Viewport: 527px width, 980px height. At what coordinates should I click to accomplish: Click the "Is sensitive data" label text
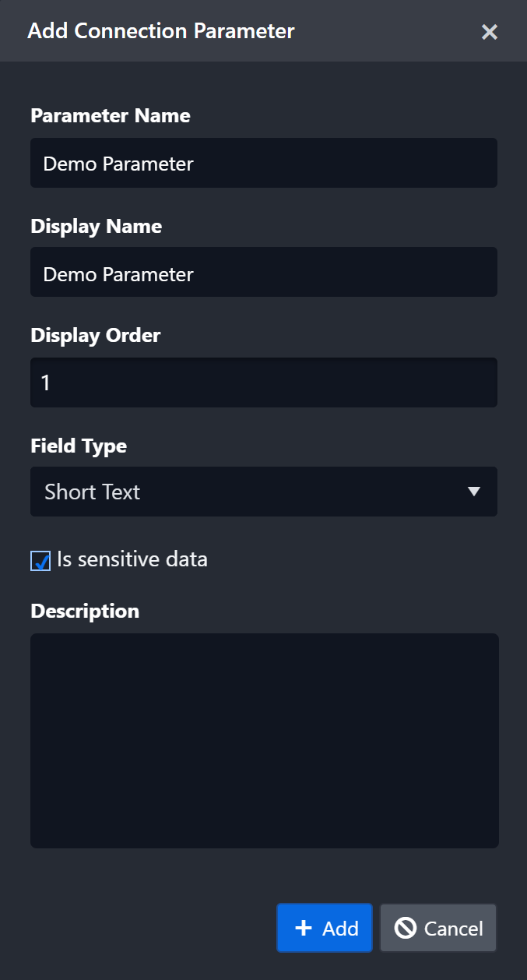pyautogui.click(x=132, y=559)
